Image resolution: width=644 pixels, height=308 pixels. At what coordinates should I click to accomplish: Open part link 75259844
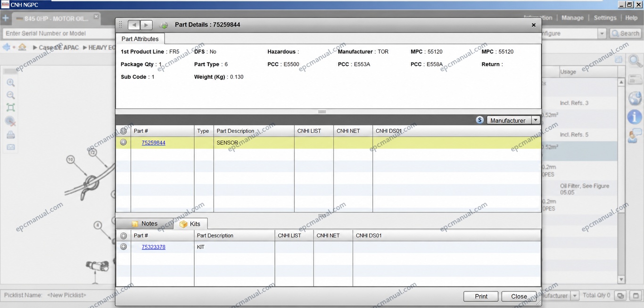(x=153, y=143)
